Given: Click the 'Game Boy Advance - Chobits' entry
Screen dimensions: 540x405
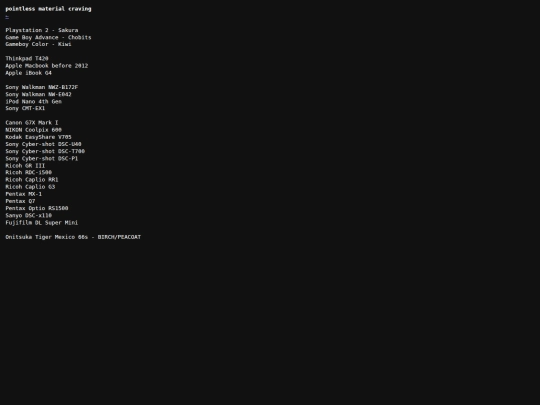Looking at the screenshot, I should click(48, 37).
